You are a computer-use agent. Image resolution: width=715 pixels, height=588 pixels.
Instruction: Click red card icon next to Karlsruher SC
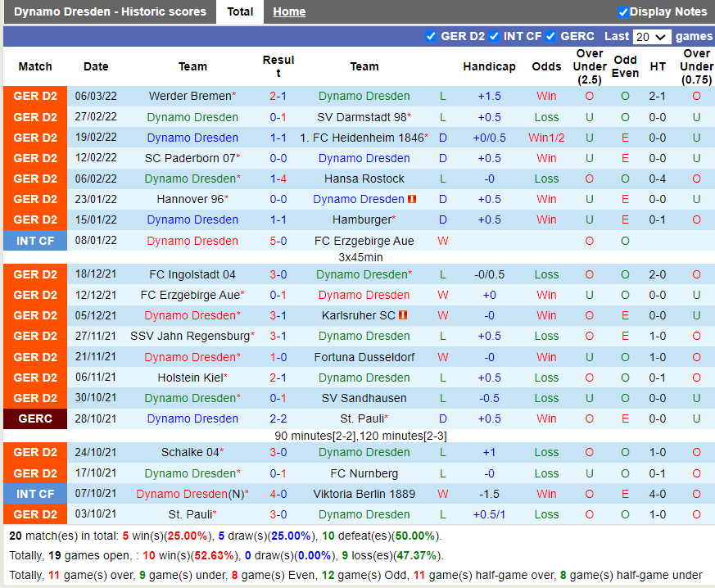[x=403, y=315]
